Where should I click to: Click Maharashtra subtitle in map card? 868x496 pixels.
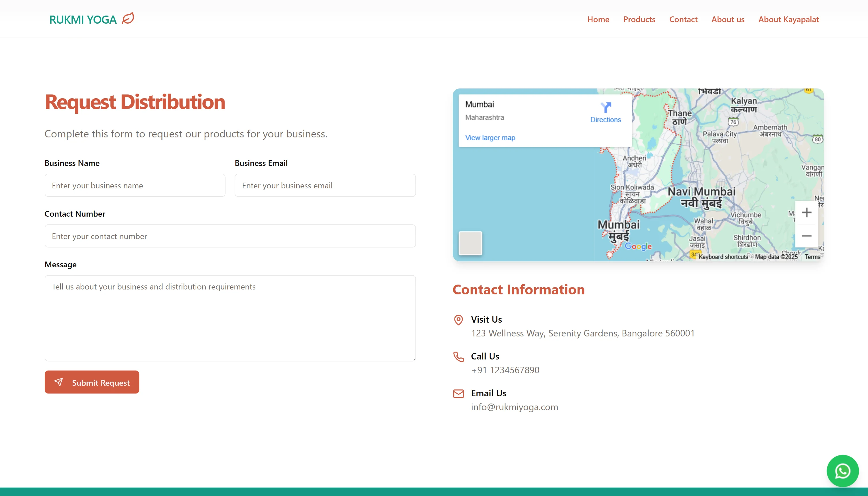point(484,117)
